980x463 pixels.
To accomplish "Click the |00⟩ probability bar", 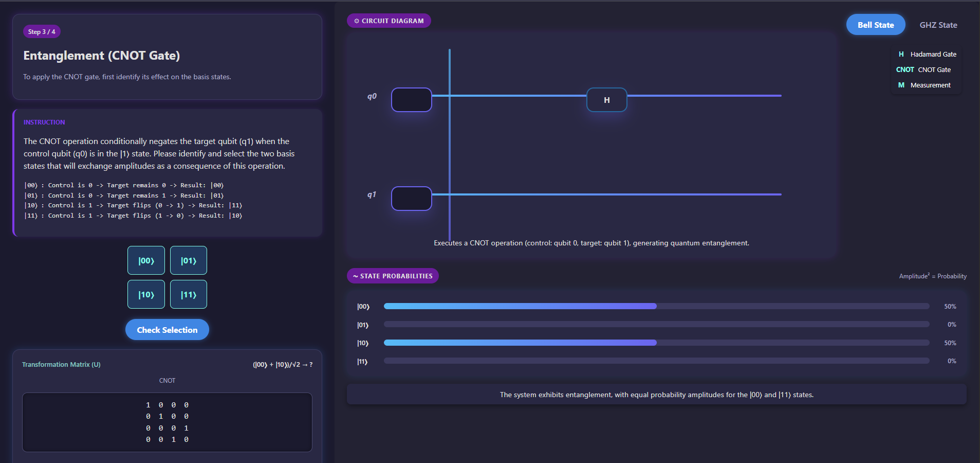I will [520, 306].
